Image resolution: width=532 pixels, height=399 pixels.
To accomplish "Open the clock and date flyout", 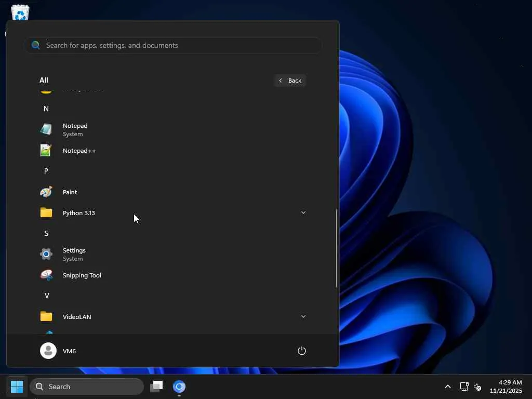I will click(506, 387).
